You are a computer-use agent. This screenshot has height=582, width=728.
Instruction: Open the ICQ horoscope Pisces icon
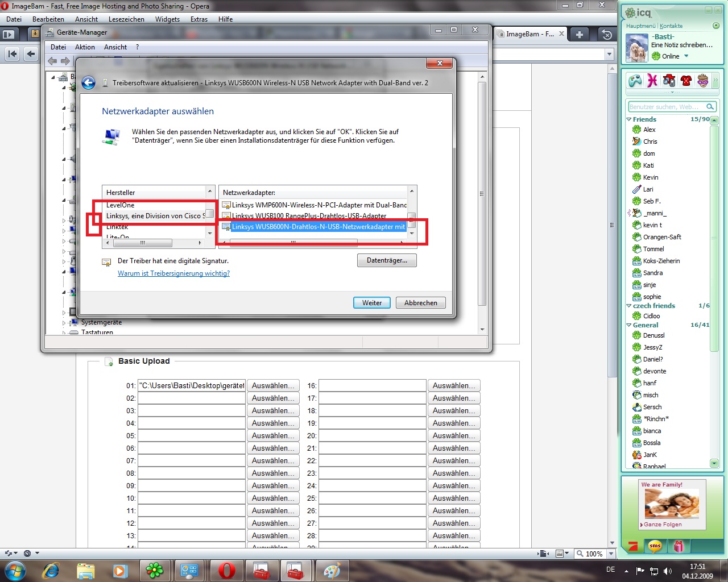[x=652, y=80]
